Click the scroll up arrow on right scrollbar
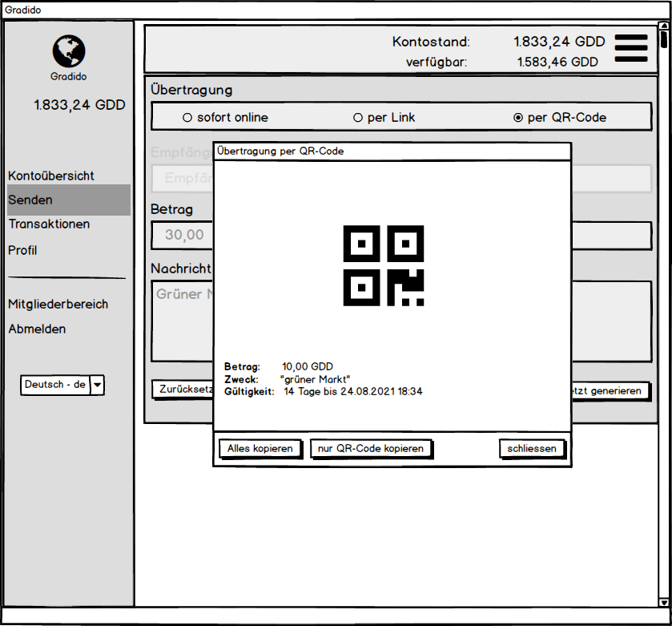Viewport: 672px width, 626px height. point(664,26)
